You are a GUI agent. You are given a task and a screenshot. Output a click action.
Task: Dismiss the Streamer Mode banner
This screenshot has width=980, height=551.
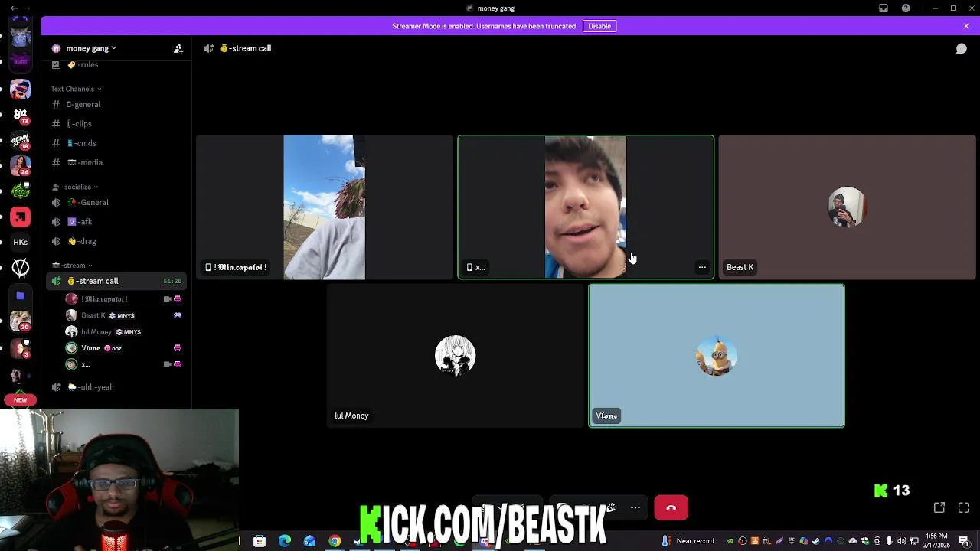point(966,26)
